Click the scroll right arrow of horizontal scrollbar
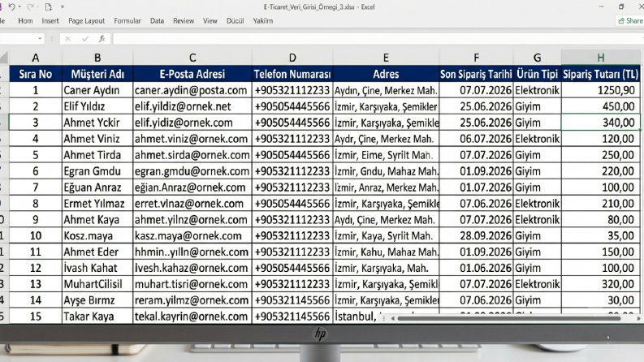The image size is (644, 362). coord(638,318)
